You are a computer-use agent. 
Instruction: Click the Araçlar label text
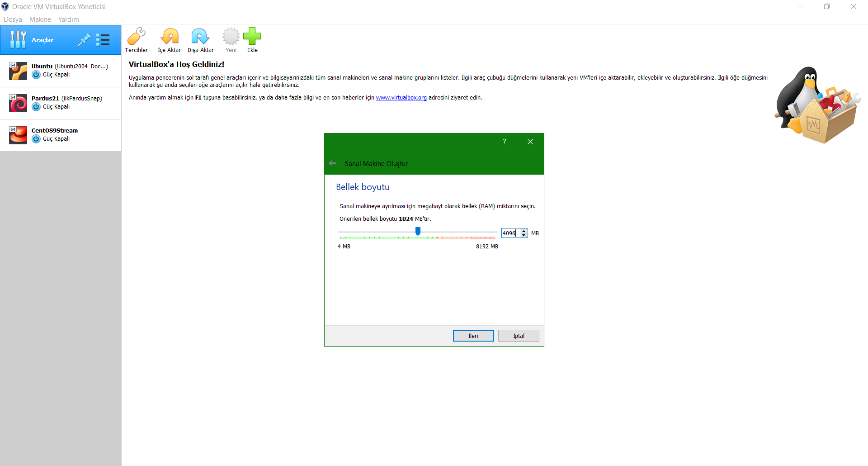pos(42,40)
